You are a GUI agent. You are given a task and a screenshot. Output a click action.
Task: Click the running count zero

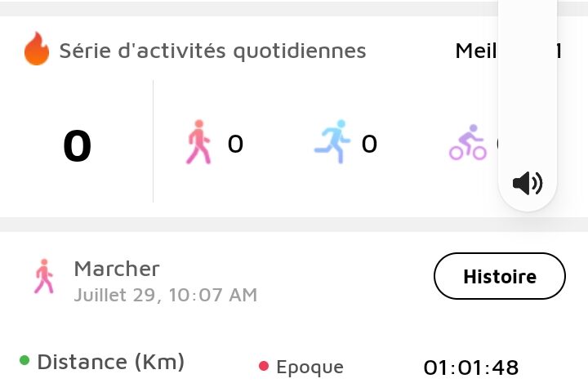point(369,144)
